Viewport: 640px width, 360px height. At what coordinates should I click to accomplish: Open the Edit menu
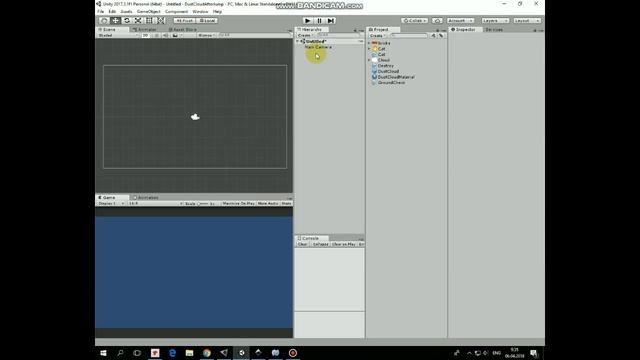tap(112, 11)
